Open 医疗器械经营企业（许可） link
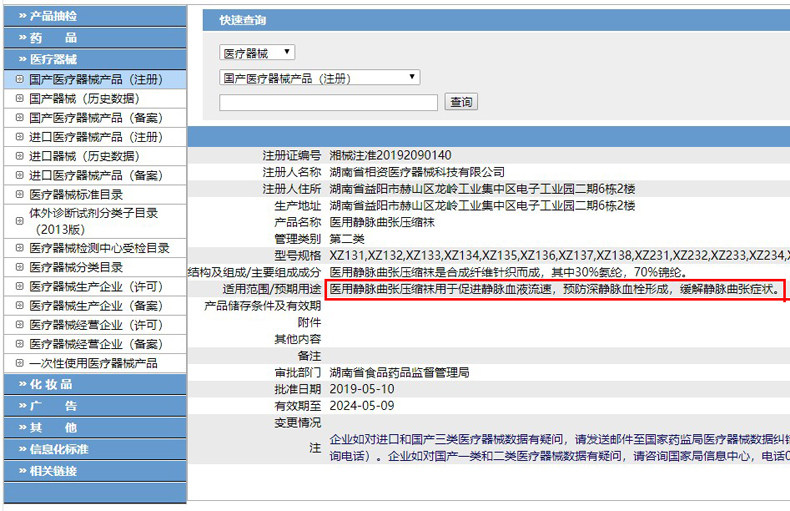Viewport: 790px width, 511px height. coord(96,324)
